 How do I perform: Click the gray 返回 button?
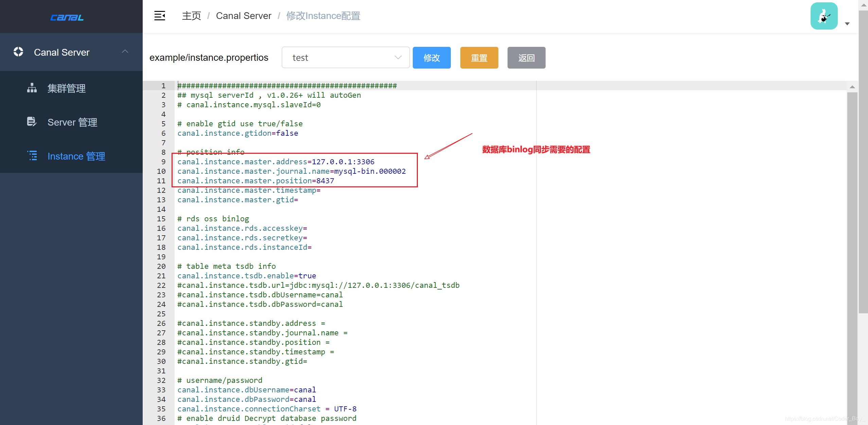click(526, 58)
